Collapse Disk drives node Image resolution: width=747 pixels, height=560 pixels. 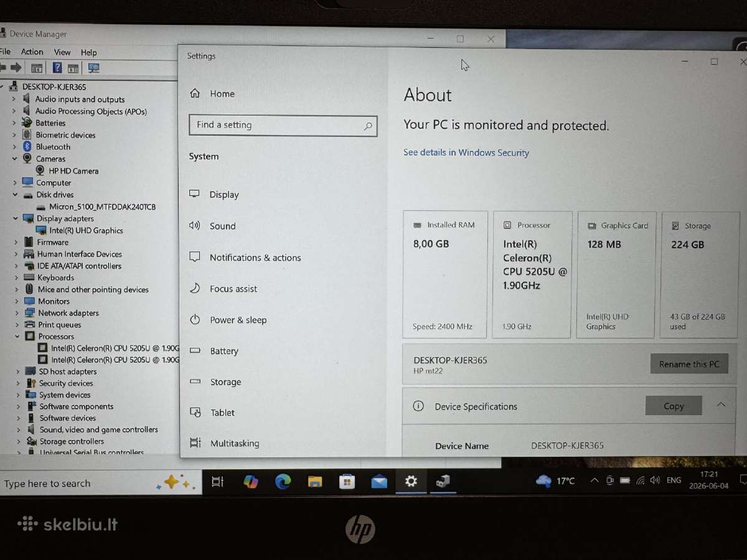(15, 195)
